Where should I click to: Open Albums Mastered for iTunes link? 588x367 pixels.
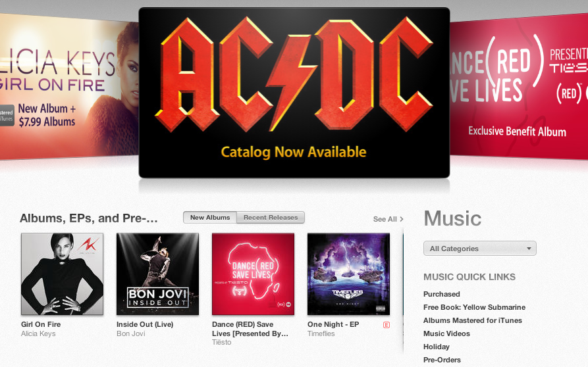tap(473, 320)
